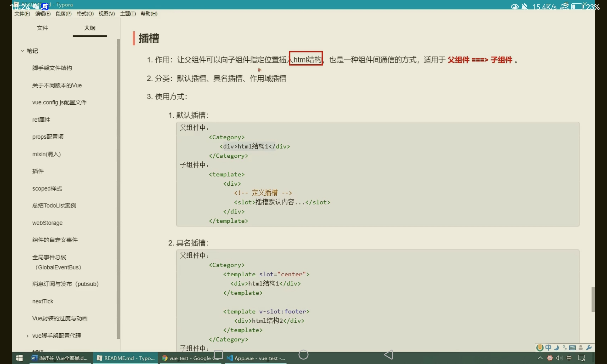Click the document's vertical scrollbar thumb
The width and height of the screenshot is (607, 364).
tap(593, 299)
